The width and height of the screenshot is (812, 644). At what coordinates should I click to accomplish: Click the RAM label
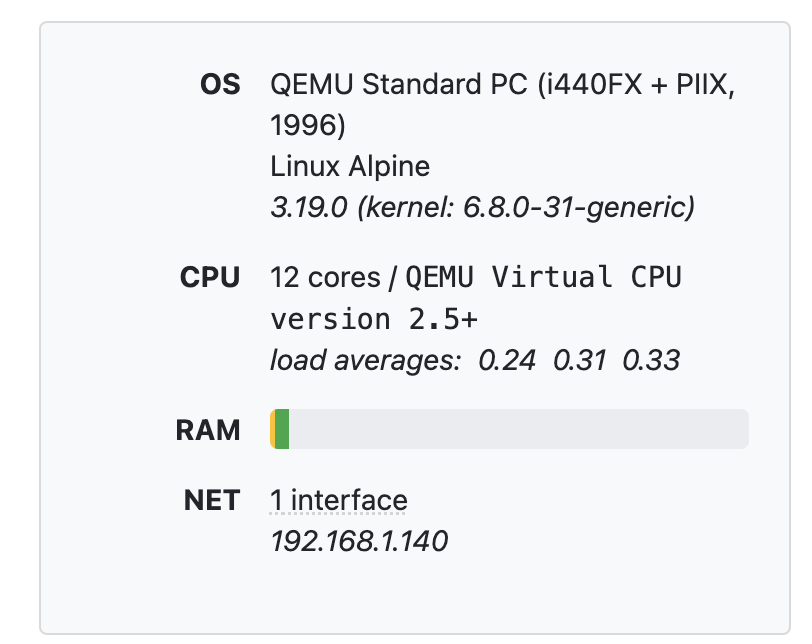[208, 431]
